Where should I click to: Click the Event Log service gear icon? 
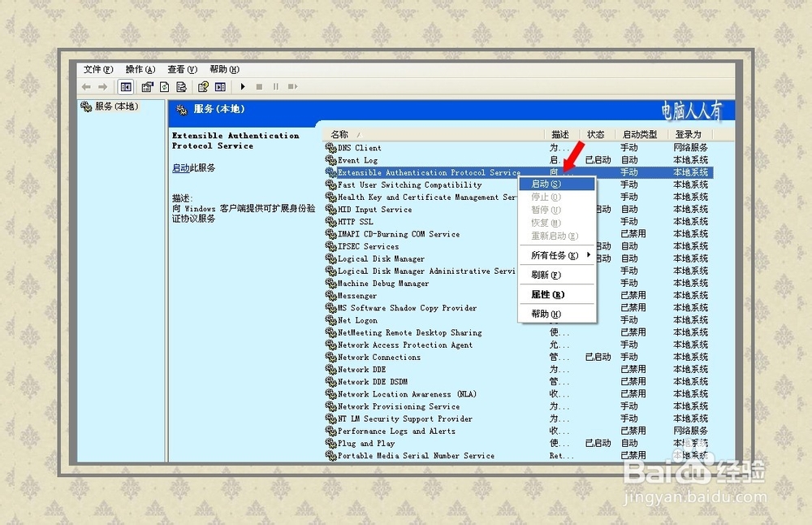click(331, 160)
